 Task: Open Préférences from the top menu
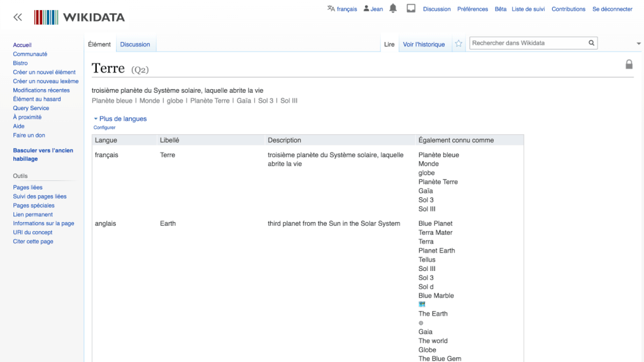pos(472,9)
